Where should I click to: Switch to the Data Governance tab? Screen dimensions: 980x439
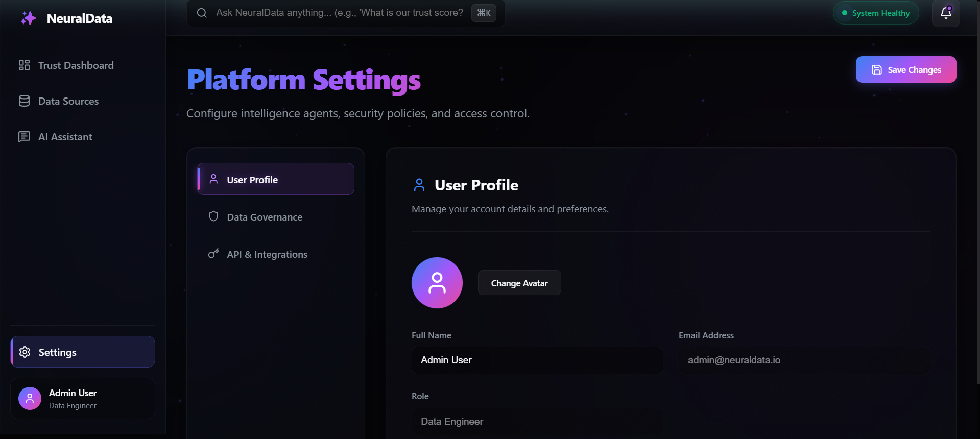(x=265, y=216)
